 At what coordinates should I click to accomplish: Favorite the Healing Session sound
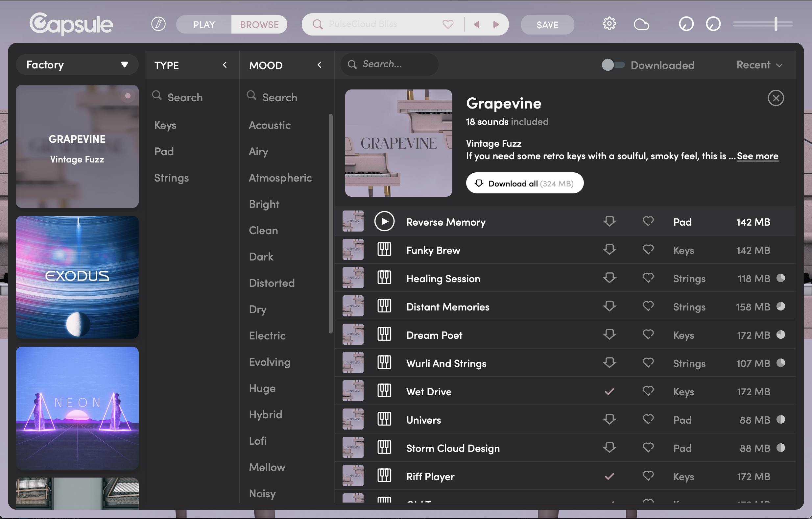(x=648, y=278)
